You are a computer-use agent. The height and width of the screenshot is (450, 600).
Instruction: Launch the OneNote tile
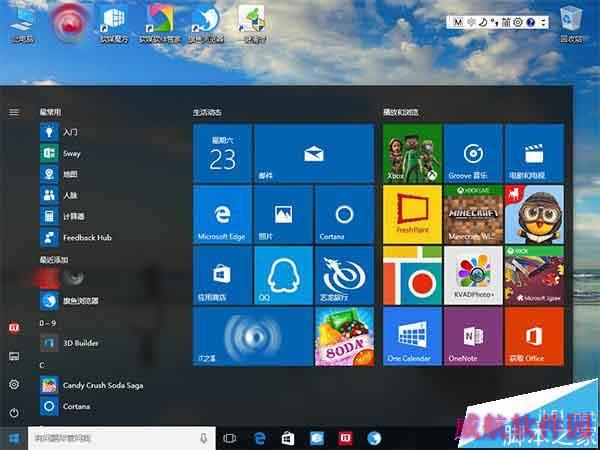point(473,336)
